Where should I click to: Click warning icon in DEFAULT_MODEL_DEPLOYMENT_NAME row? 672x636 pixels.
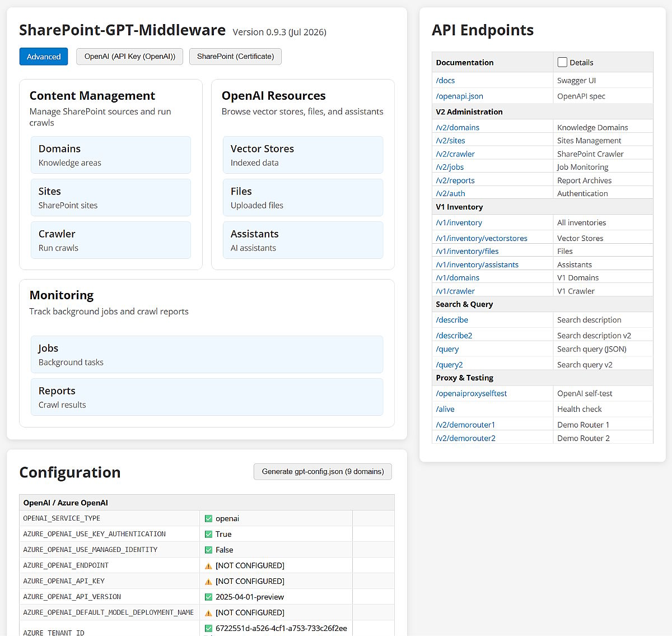pyautogui.click(x=208, y=613)
